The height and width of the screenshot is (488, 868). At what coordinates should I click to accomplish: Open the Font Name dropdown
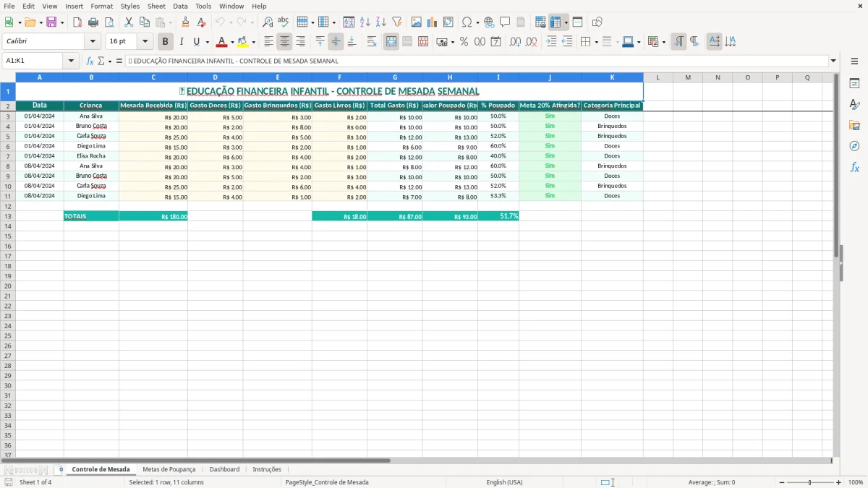93,42
